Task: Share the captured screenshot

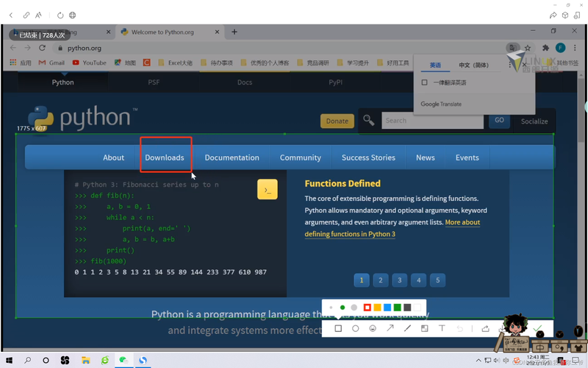Action: (486, 328)
